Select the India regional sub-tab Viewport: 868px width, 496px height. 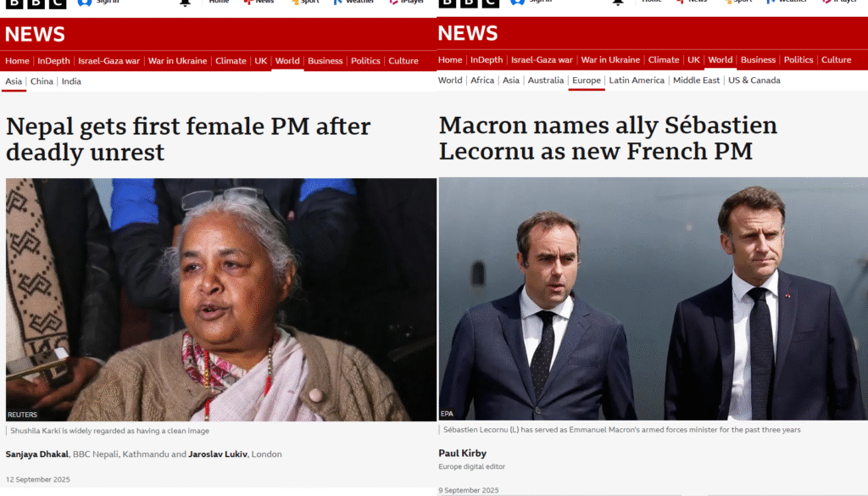(x=71, y=81)
